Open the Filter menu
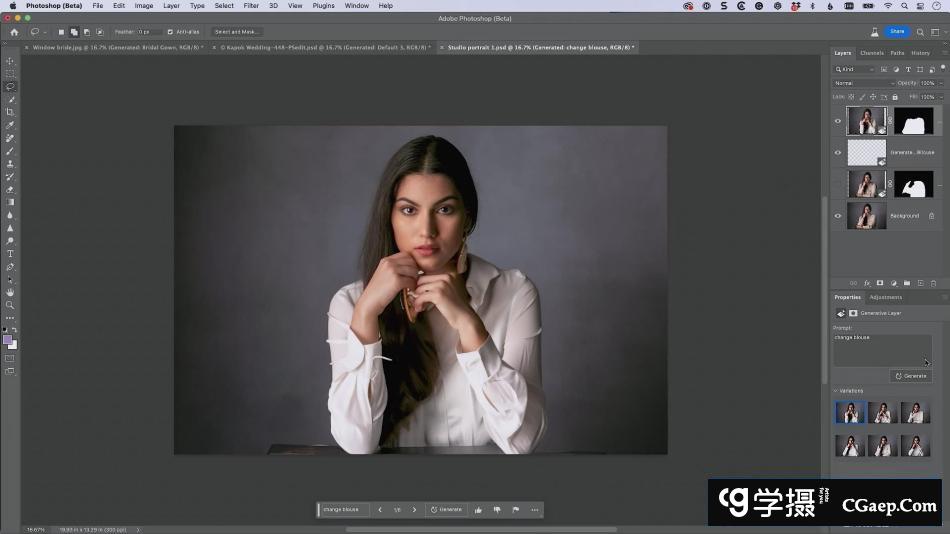Viewport: 950px width, 534px height. [x=251, y=6]
